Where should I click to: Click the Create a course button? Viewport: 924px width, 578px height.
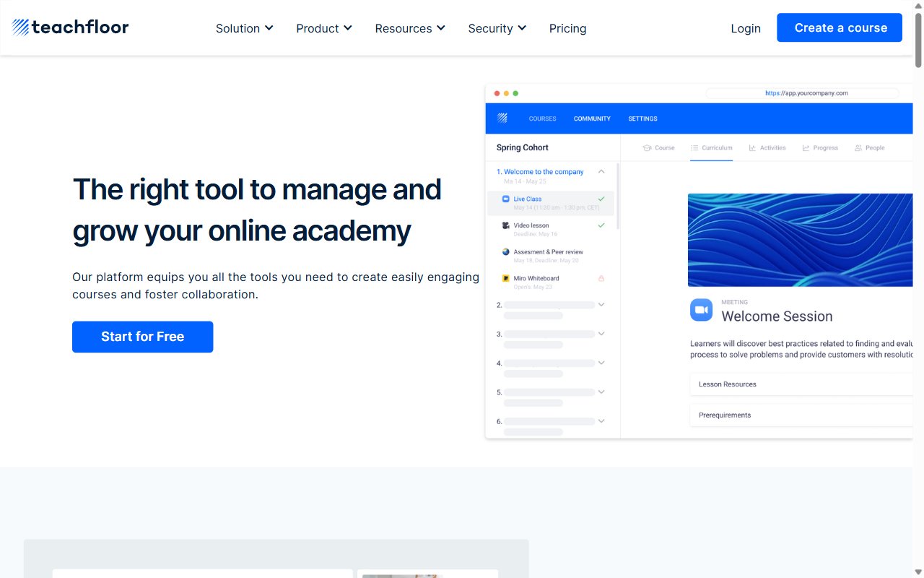click(x=840, y=27)
